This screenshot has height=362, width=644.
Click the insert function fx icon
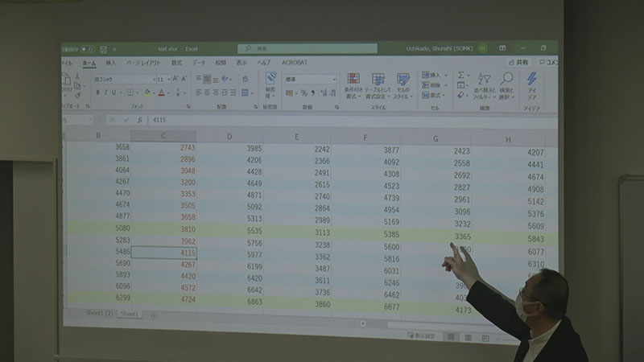tap(140, 120)
